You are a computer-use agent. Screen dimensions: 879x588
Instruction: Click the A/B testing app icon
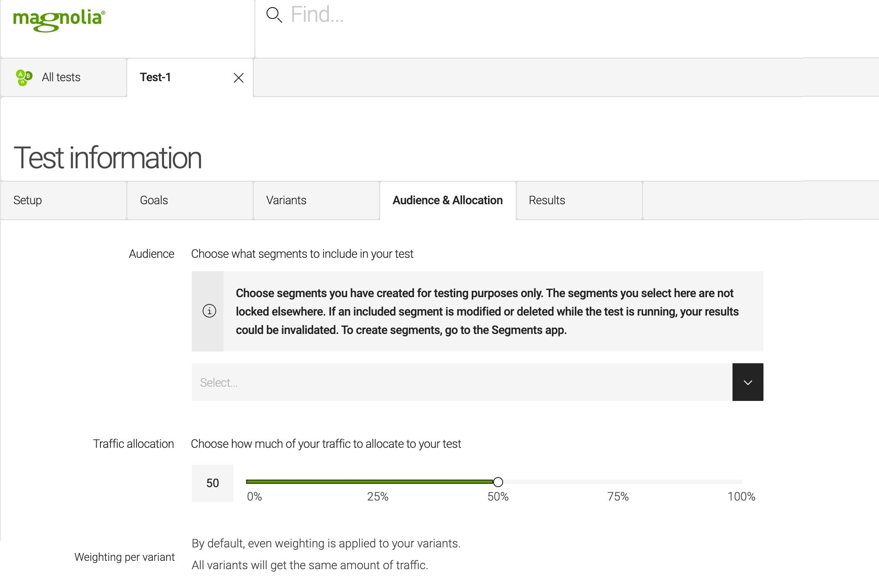tap(24, 77)
